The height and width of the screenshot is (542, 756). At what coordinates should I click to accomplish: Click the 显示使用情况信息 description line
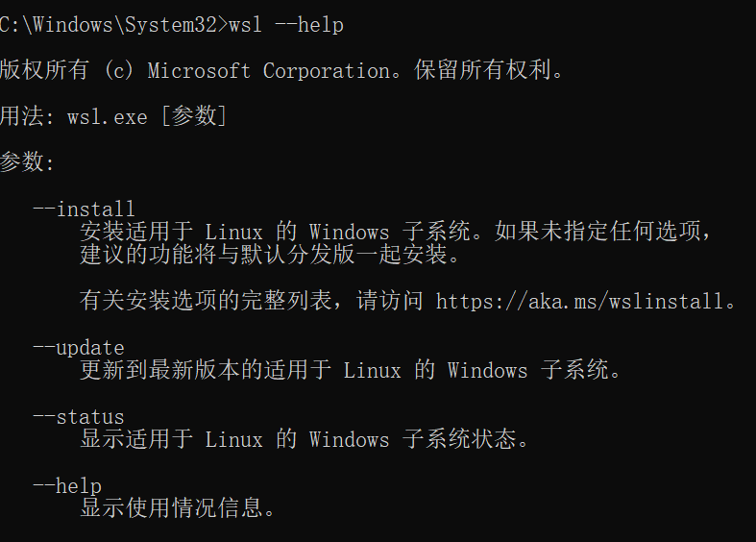pos(178,508)
